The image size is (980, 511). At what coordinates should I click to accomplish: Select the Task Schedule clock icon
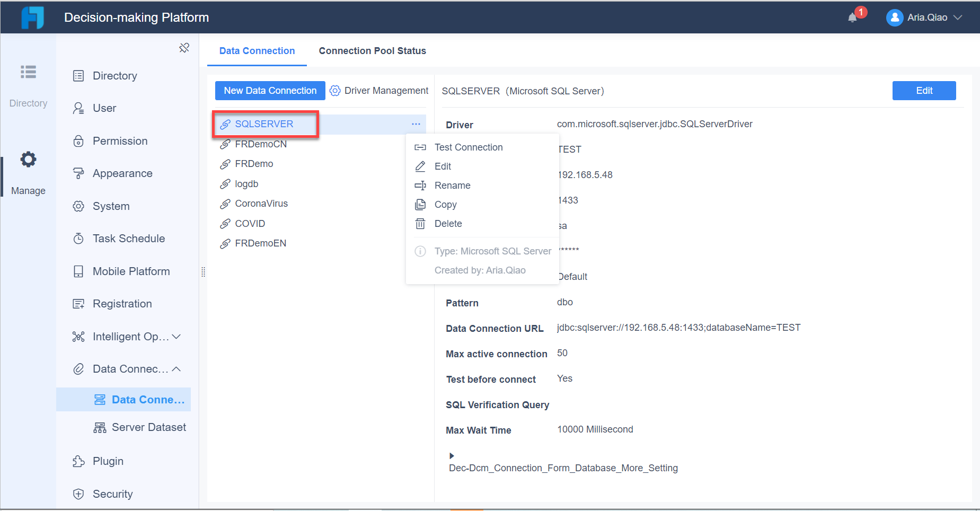click(x=78, y=238)
